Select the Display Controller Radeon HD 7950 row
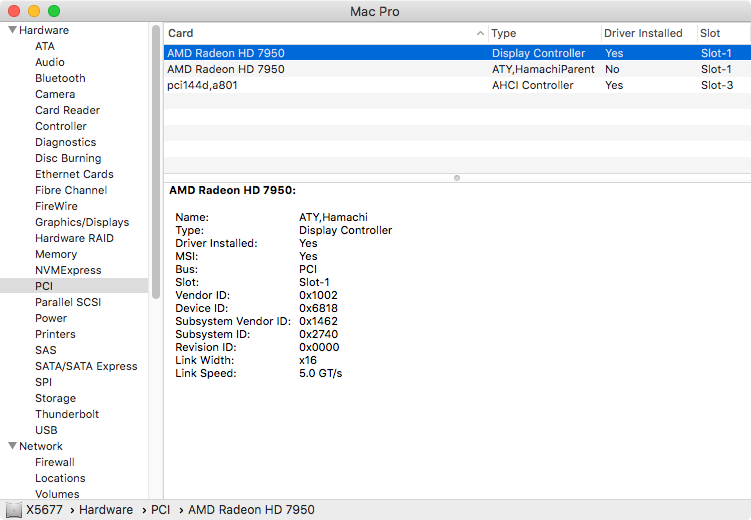The height and width of the screenshot is (520, 751). pos(457,53)
